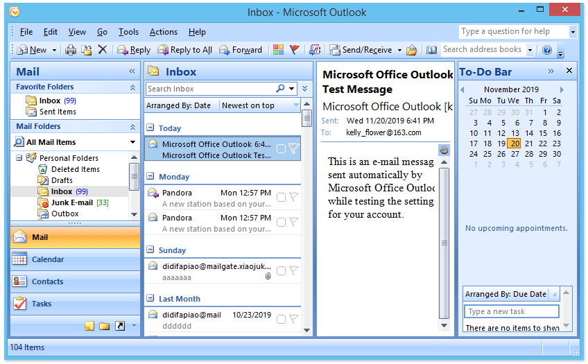Screen dimensions: 588x364
Task: Click the attachment paperclip on the aaaaaaa message
Action: (268, 276)
